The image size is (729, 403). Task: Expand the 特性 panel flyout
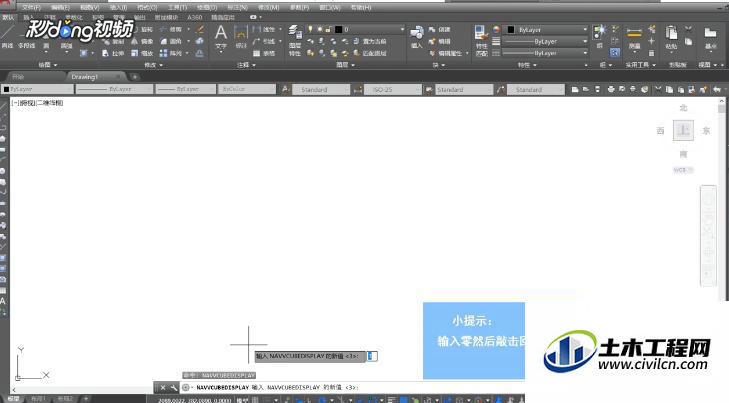tap(527, 65)
